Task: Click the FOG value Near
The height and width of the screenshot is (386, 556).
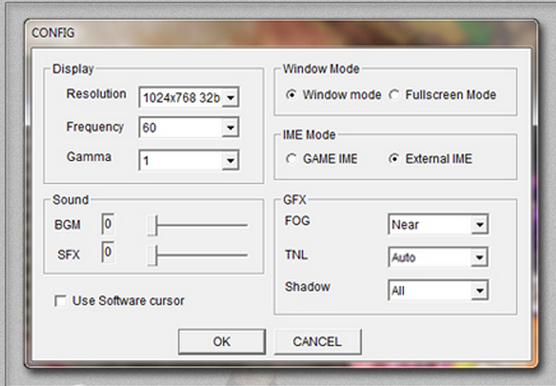Action: tap(405, 224)
